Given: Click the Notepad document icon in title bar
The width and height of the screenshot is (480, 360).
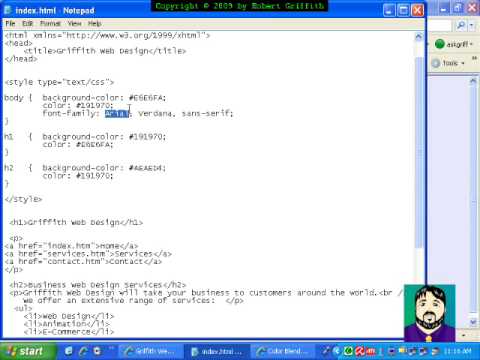Looking at the screenshot, I should (x=8, y=10).
